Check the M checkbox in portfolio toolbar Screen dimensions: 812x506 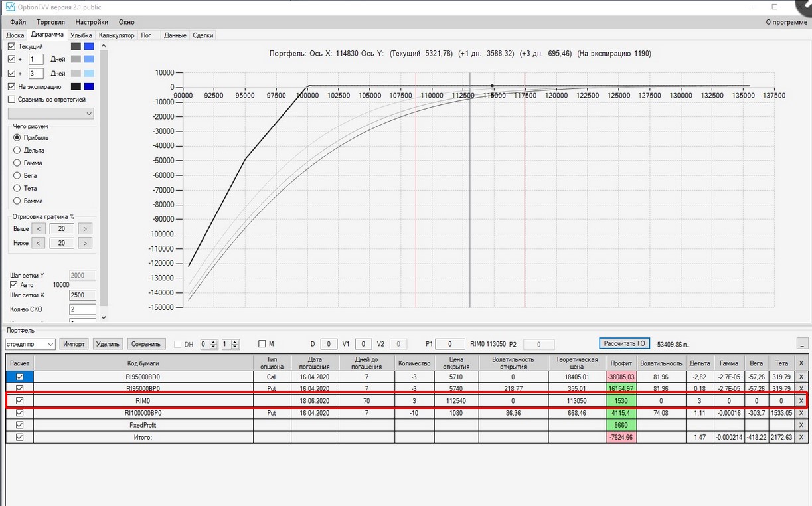click(x=262, y=344)
